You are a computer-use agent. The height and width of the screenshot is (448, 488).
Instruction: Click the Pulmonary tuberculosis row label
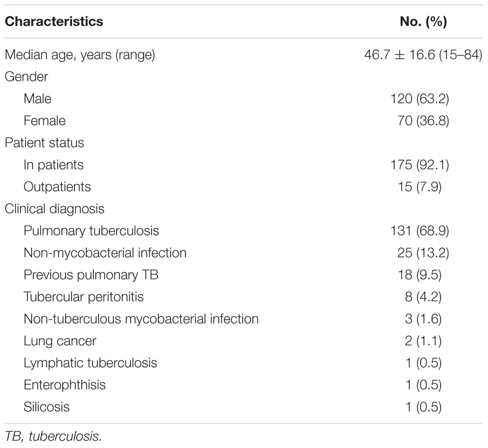click(x=91, y=231)
